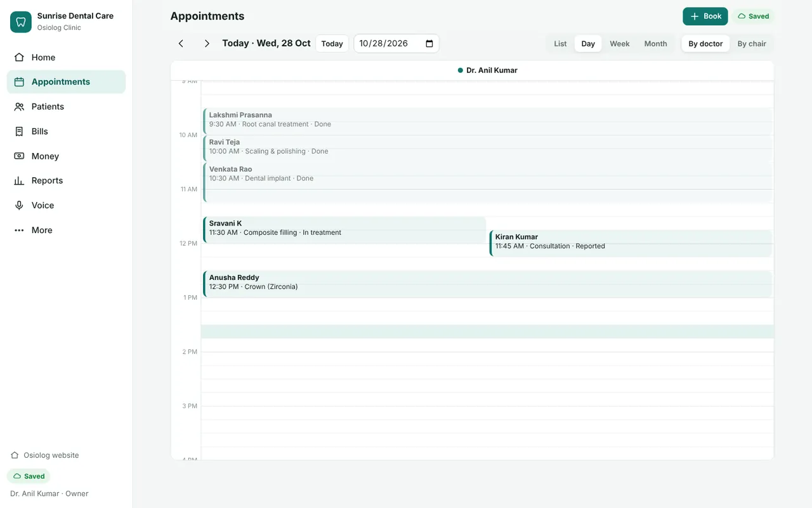Click the 2 PM time label
Image resolution: width=812 pixels, height=508 pixels.
point(190,352)
